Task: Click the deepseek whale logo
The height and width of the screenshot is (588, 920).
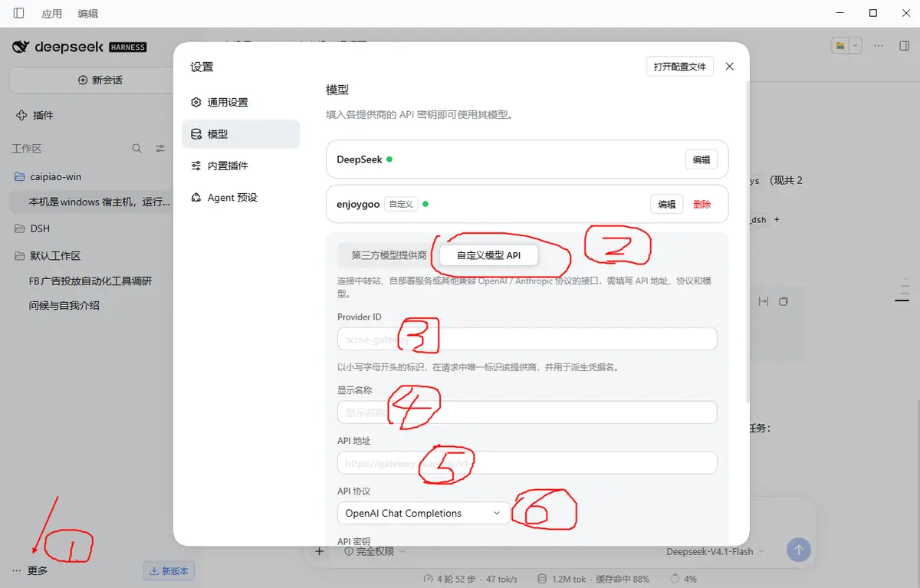Action: pyautogui.click(x=21, y=47)
